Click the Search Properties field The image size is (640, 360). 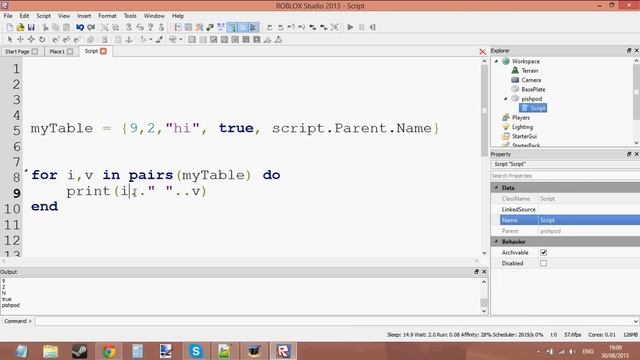(x=565, y=176)
